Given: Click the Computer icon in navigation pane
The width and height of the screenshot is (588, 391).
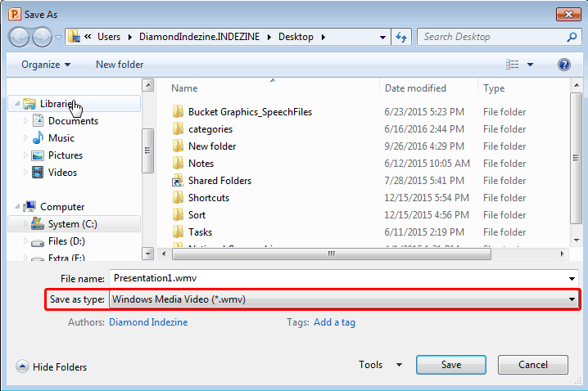Looking at the screenshot, I should click(x=29, y=206).
